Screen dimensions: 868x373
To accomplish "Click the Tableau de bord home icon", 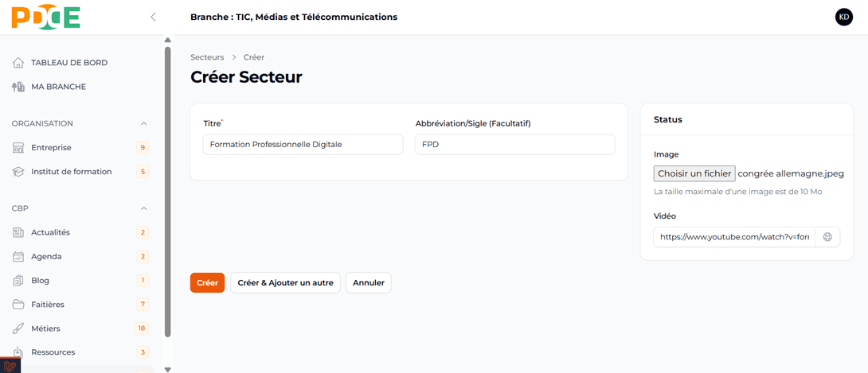I will (18, 63).
